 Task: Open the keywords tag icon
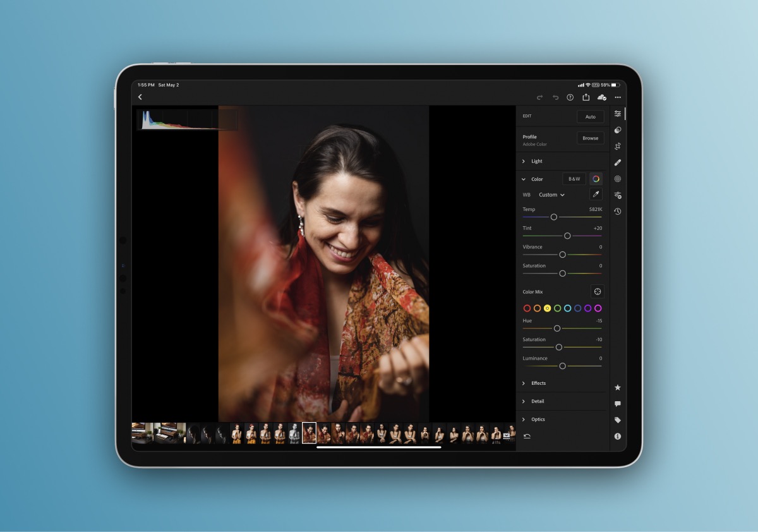(x=618, y=420)
